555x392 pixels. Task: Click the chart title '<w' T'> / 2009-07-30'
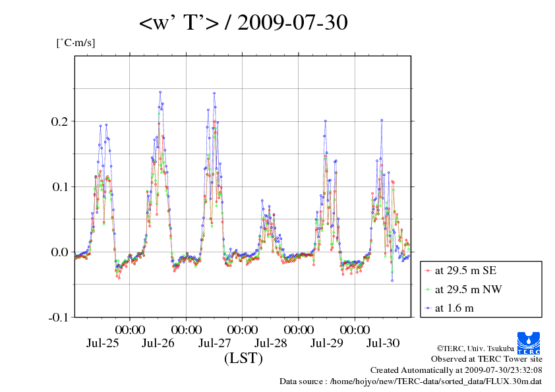click(x=243, y=22)
